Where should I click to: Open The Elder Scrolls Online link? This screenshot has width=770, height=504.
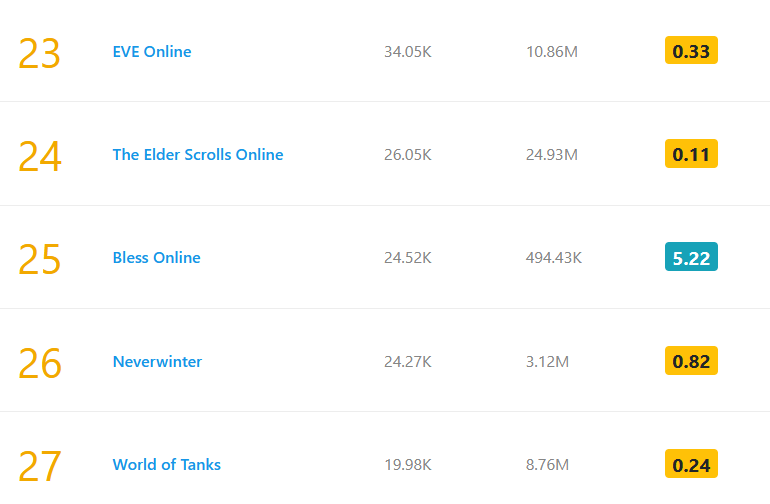click(x=198, y=154)
